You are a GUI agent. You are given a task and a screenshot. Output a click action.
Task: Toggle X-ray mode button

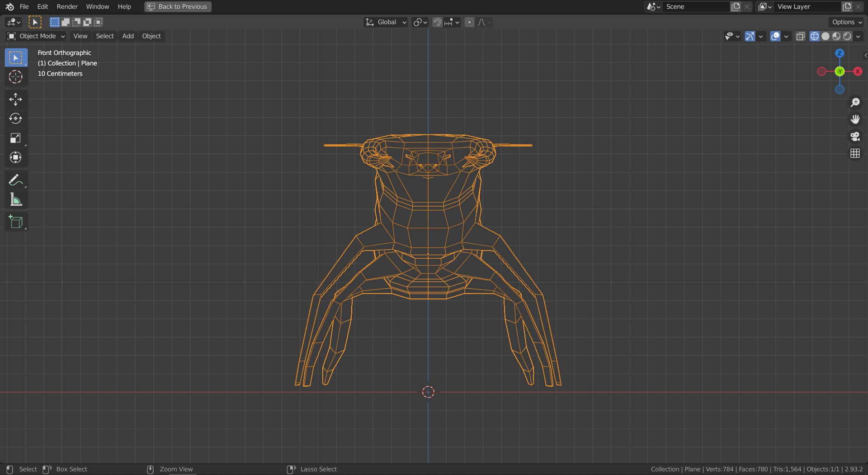click(x=801, y=36)
